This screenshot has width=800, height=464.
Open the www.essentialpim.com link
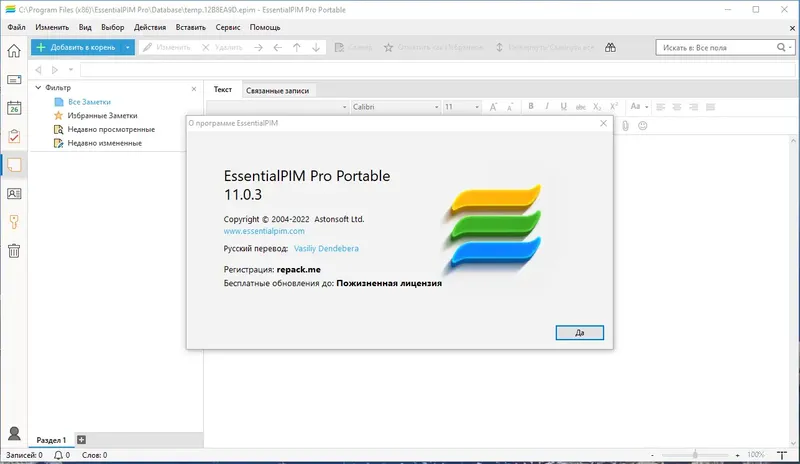pos(264,231)
